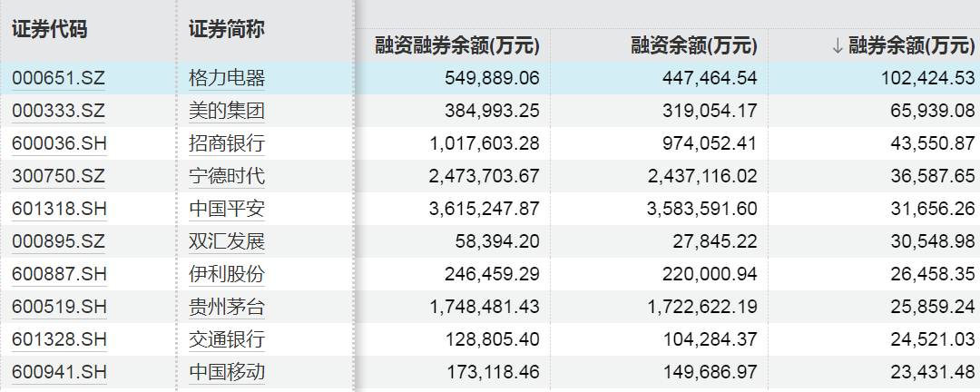This screenshot has width=980, height=392.
Task: Select cell value 2,437,116.02
Action: pyautogui.click(x=701, y=176)
